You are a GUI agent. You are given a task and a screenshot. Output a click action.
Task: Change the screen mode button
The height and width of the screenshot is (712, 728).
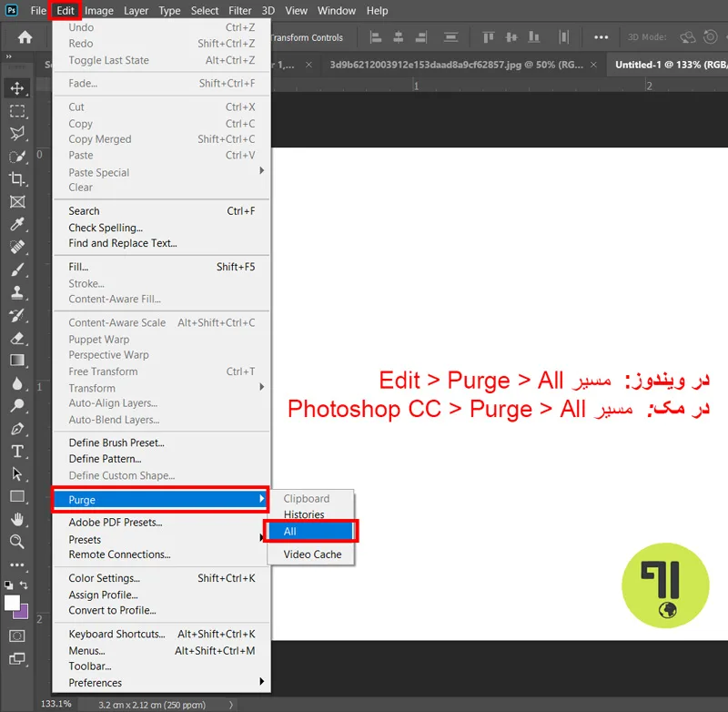(17, 658)
